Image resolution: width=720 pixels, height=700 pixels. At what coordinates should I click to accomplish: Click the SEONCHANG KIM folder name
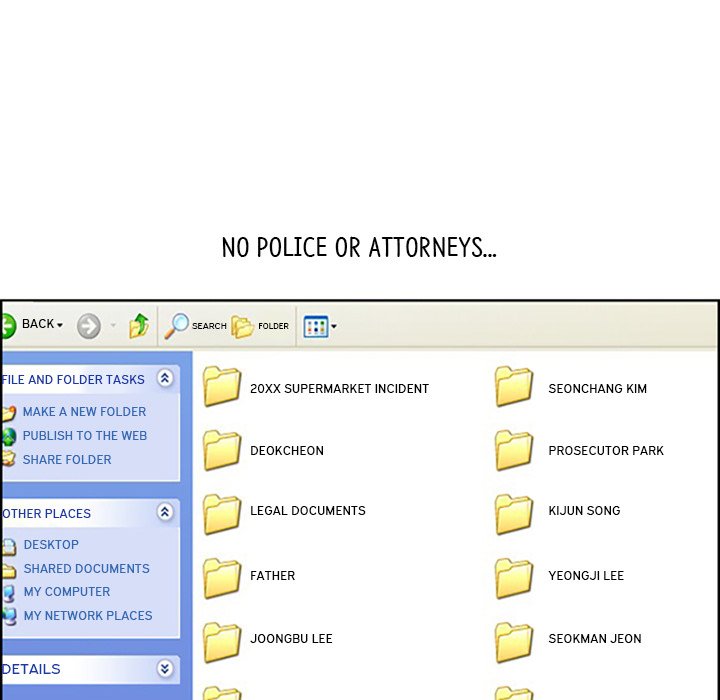(x=597, y=389)
